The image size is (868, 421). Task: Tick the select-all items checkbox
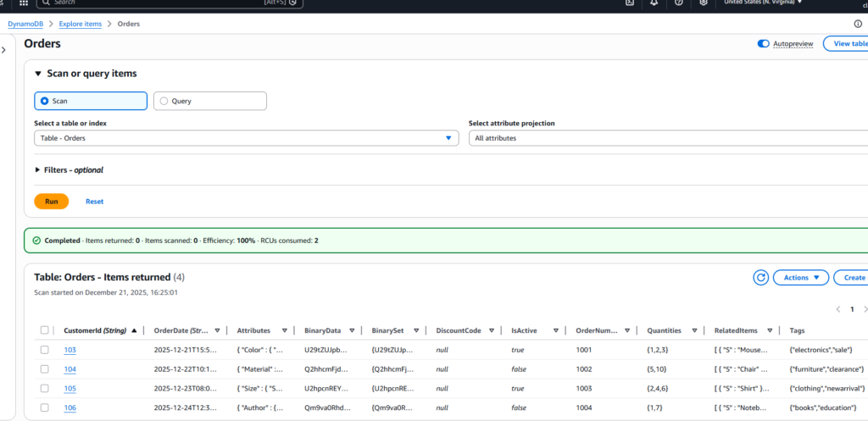click(x=45, y=330)
